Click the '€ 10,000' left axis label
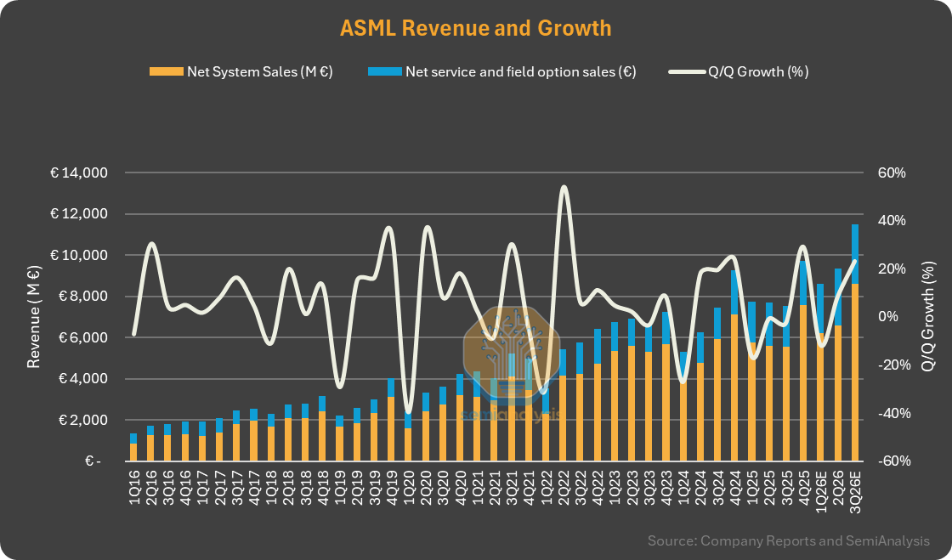The image size is (952, 560). point(79,256)
